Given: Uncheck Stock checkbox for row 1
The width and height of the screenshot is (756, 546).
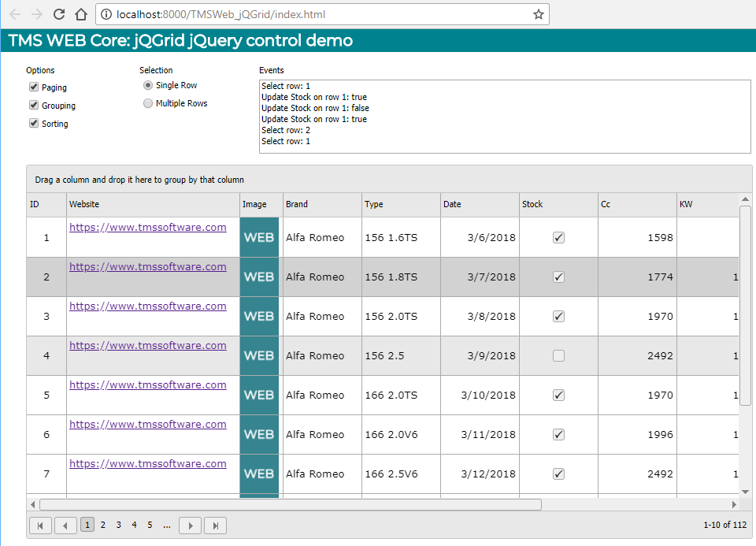Looking at the screenshot, I should pos(558,237).
